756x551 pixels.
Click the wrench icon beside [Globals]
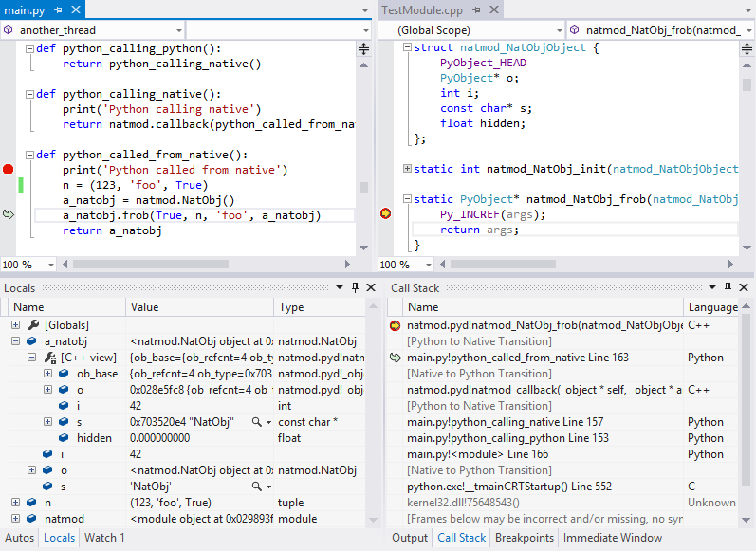click(x=34, y=325)
